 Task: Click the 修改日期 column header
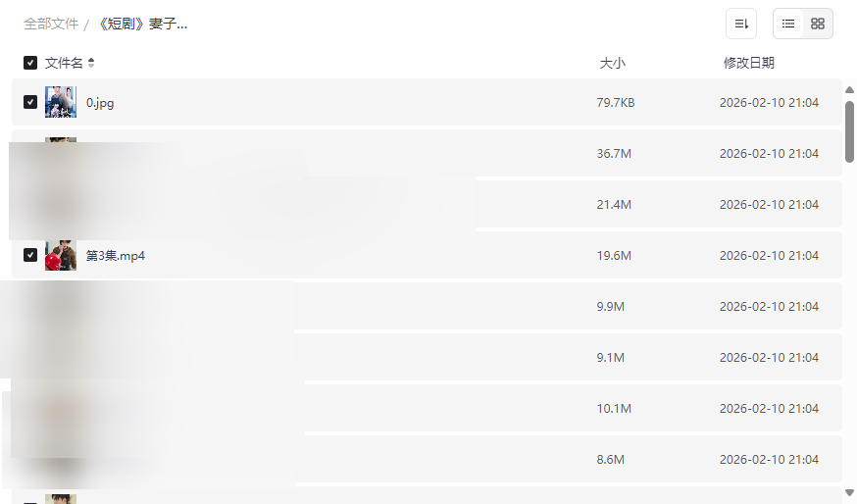(x=748, y=63)
